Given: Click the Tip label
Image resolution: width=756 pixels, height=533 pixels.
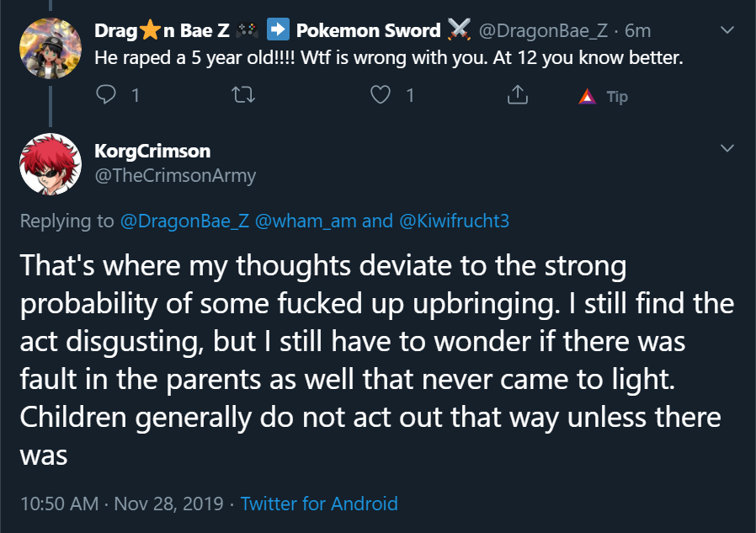Looking at the screenshot, I should [617, 97].
